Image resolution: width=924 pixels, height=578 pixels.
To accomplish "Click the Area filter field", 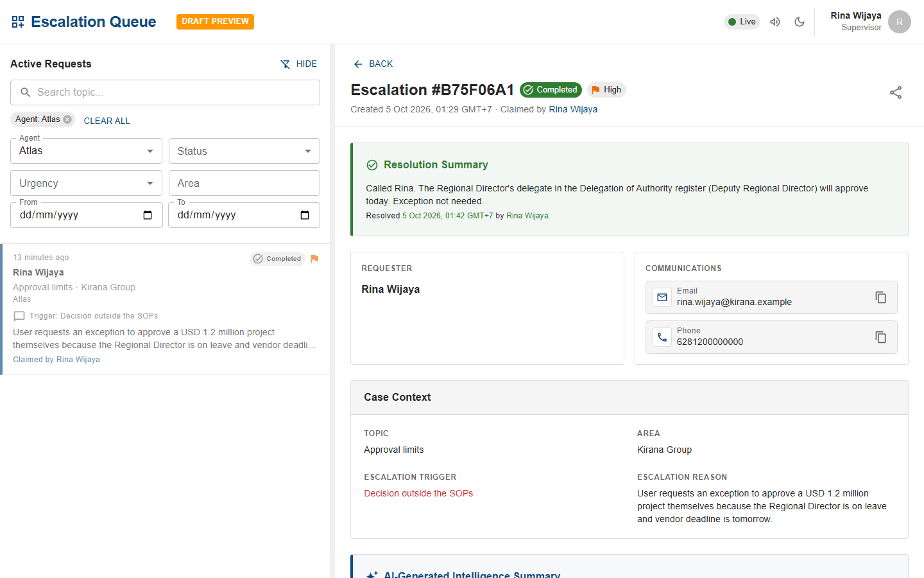I will 244,183.
